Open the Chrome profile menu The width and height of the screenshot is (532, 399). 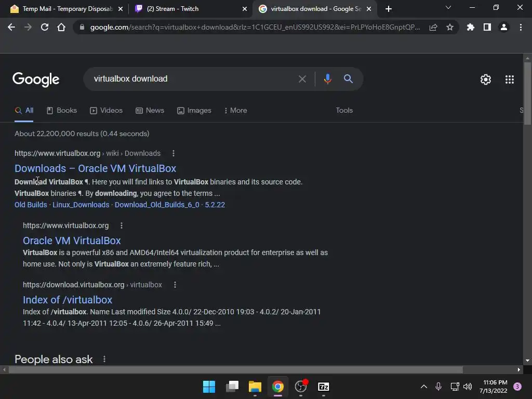[x=504, y=27]
